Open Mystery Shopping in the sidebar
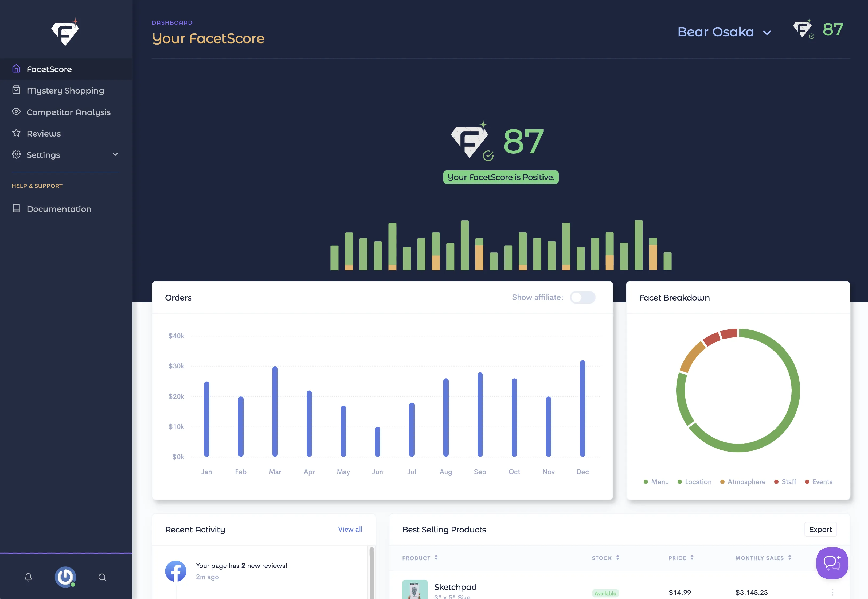Image resolution: width=868 pixels, height=599 pixels. click(65, 91)
